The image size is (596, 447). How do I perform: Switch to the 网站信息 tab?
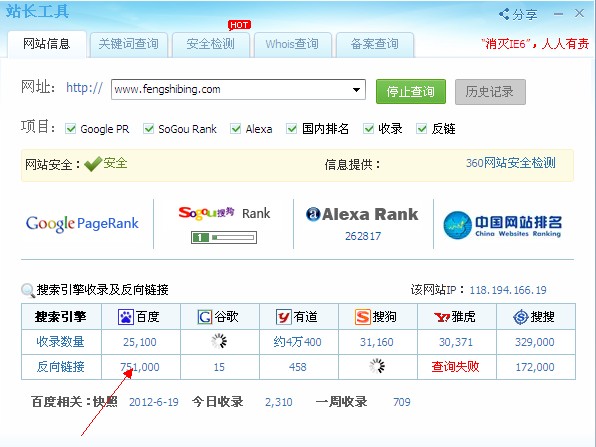(x=47, y=44)
